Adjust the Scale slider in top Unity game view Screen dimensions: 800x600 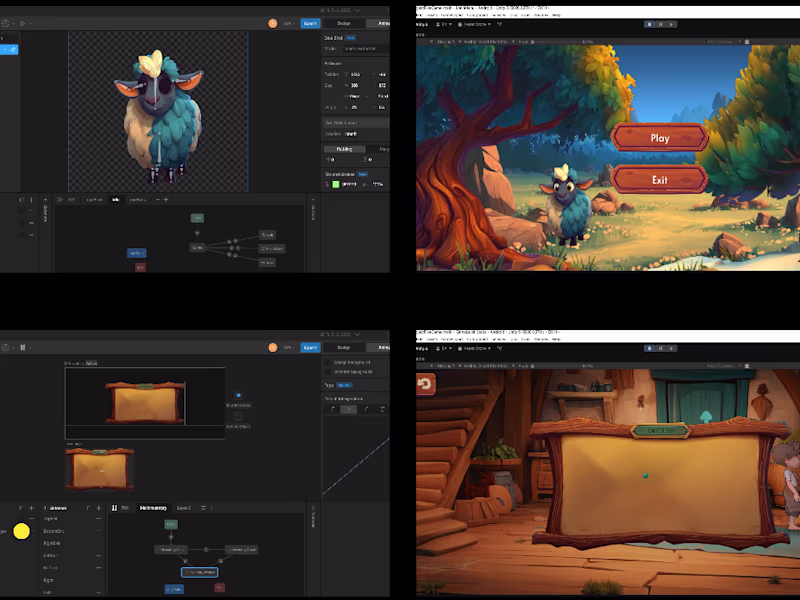pos(554,42)
